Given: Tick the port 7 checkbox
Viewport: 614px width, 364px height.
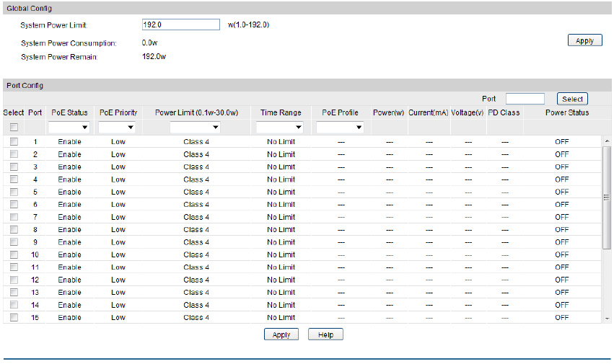Looking at the screenshot, I should 14,217.
